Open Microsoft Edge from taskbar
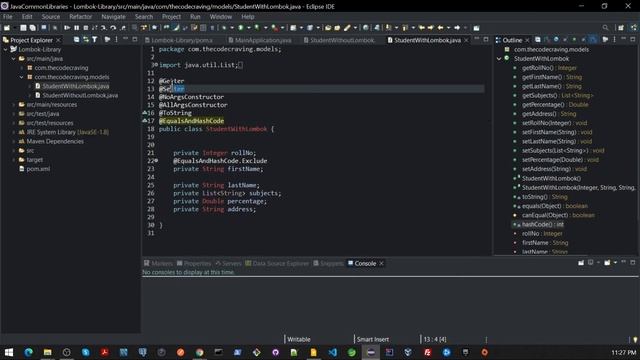Screen dimensions: 640x360 (29, 352)
